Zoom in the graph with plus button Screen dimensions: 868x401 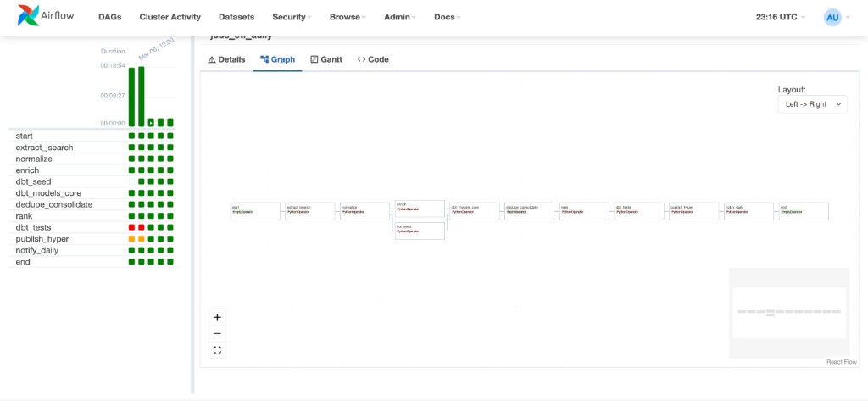click(x=217, y=317)
